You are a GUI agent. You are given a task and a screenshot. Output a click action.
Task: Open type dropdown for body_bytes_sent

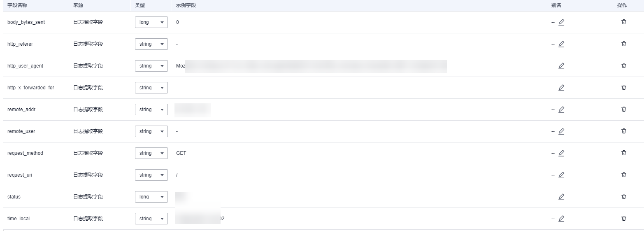[151, 22]
